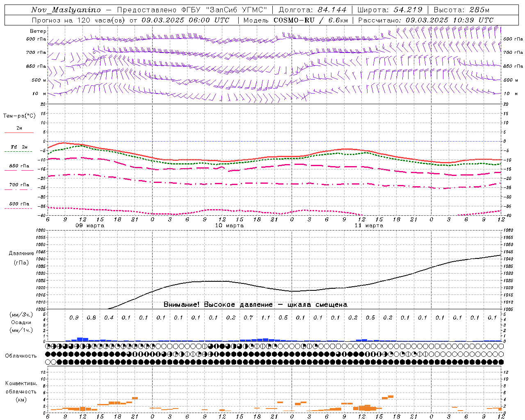Click the Td 2м dew point legend entry
The image size is (525, 420).
click(19, 147)
